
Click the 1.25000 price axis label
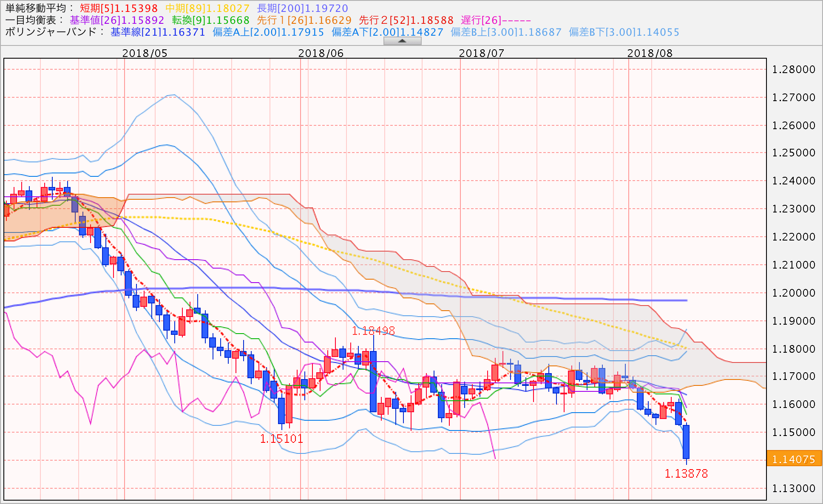point(794,153)
